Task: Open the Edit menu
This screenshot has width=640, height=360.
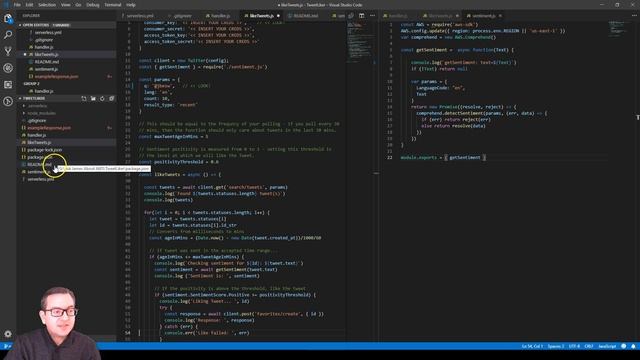Action: point(29,5)
